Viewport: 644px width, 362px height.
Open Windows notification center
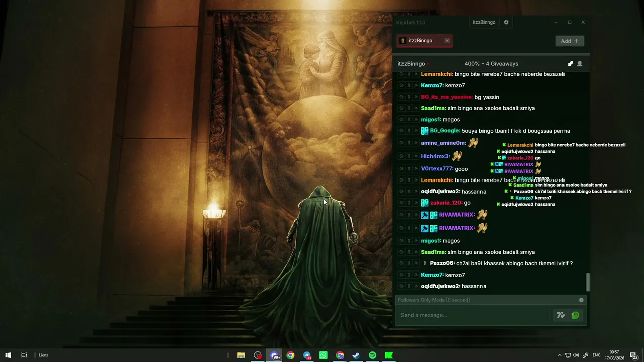pyautogui.click(x=634, y=355)
